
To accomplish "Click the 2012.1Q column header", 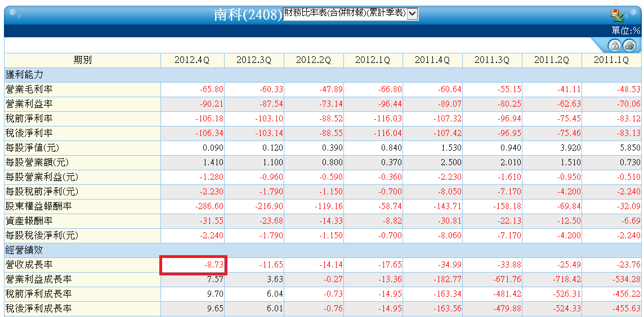I will pyautogui.click(x=373, y=60).
